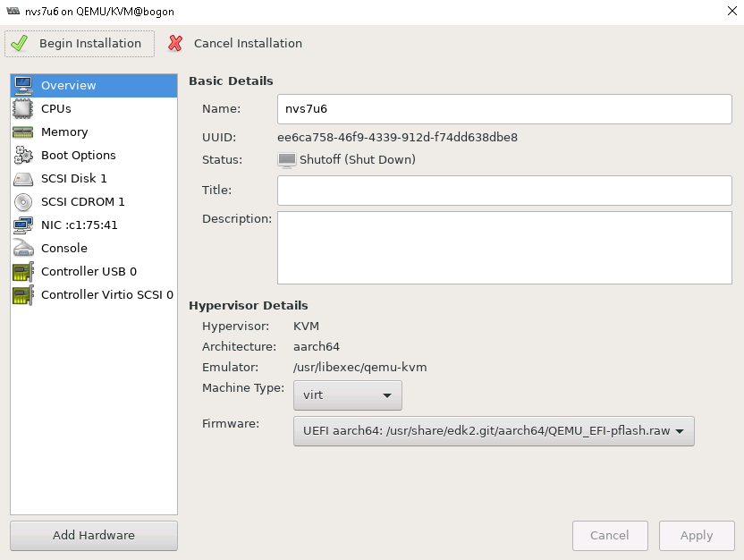The image size is (744, 560).
Task: Click the red X Cancel Installation icon
Action: click(175, 43)
